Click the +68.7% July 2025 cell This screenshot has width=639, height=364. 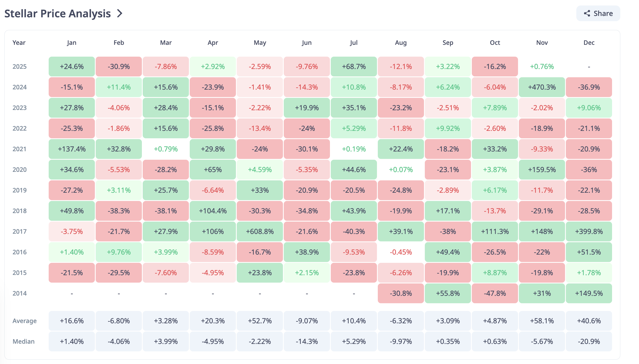click(x=354, y=66)
